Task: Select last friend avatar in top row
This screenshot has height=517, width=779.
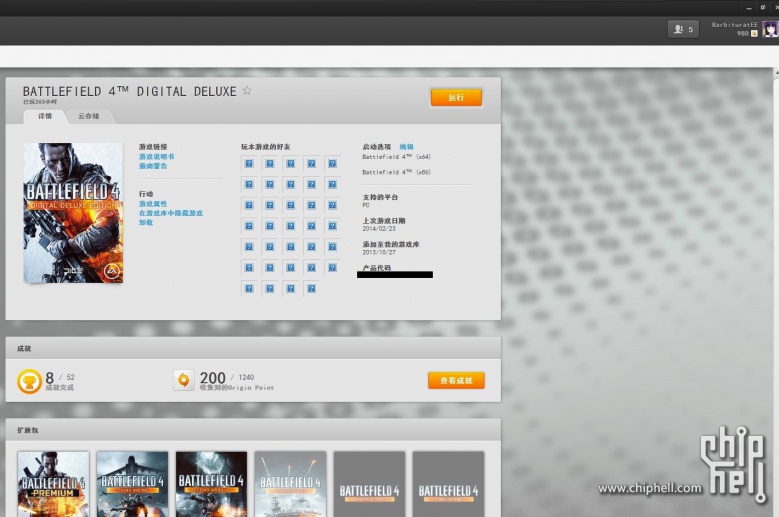Action: tap(332, 163)
